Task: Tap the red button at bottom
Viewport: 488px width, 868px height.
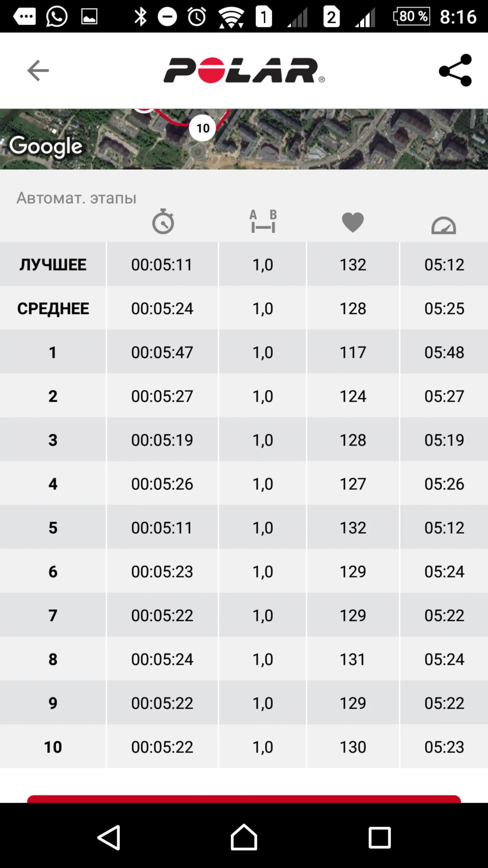Action: pos(244,799)
